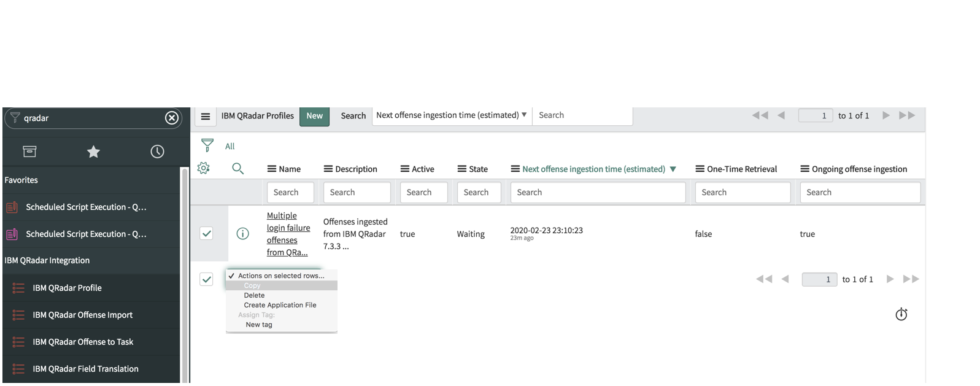Choose Create Application File action

pyautogui.click(x=282, y=305)
